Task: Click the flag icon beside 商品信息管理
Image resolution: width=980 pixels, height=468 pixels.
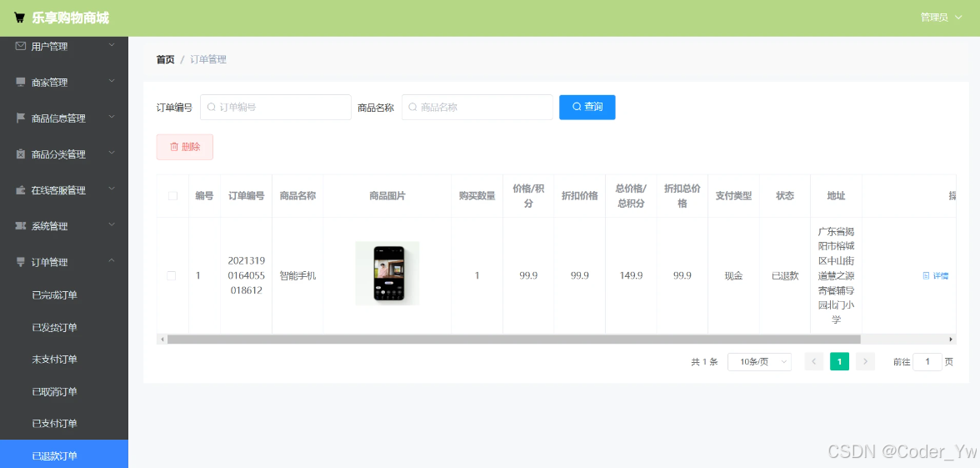Action: click(x=21, y=118)
